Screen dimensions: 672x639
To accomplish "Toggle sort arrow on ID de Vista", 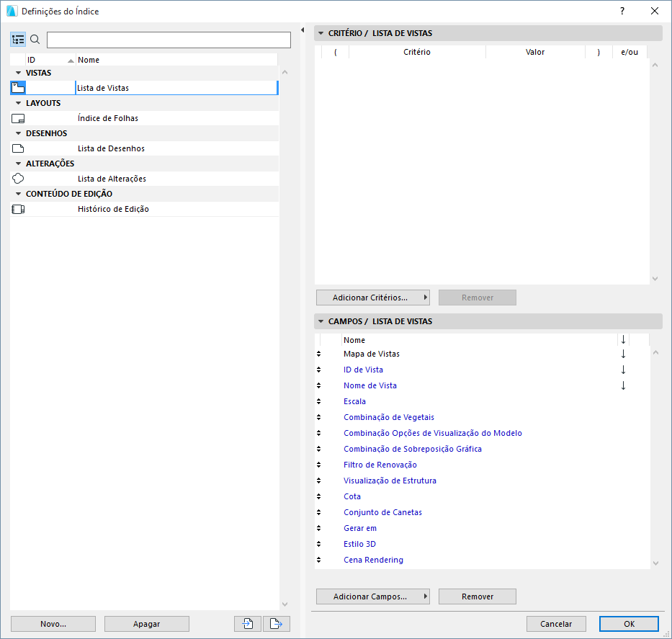I will point(622,369).
